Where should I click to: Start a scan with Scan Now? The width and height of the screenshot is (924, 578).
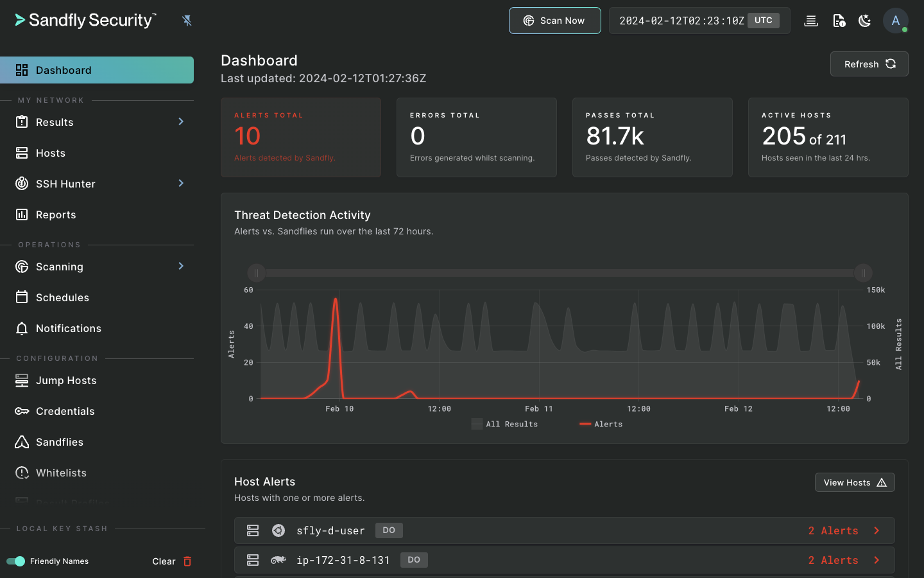555,21
